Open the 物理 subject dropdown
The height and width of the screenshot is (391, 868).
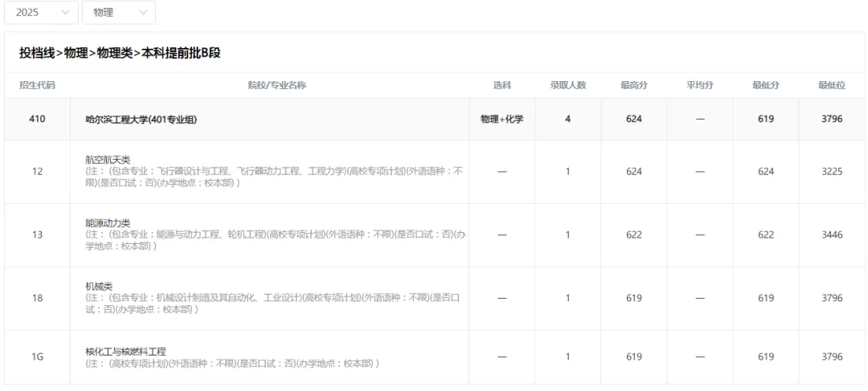click(118, 13)
